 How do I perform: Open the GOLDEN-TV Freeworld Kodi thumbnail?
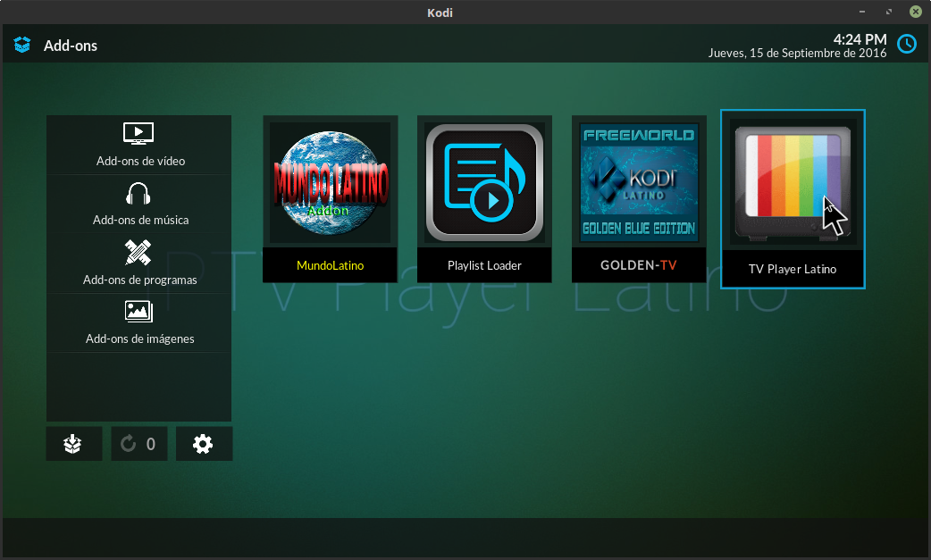(639, 183)
